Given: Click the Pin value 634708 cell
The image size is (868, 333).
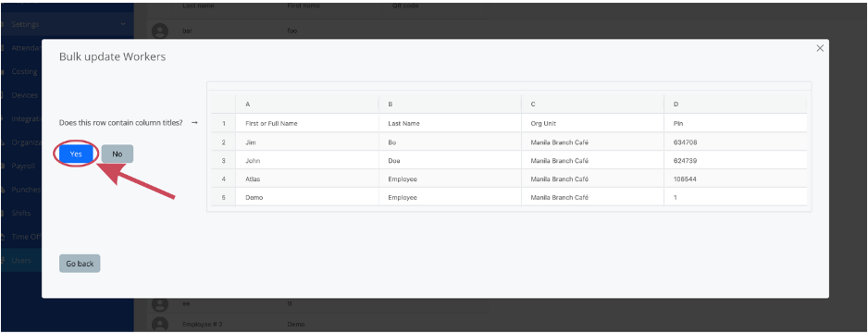Looking at the screenshot, I should [x=736, y=142].
